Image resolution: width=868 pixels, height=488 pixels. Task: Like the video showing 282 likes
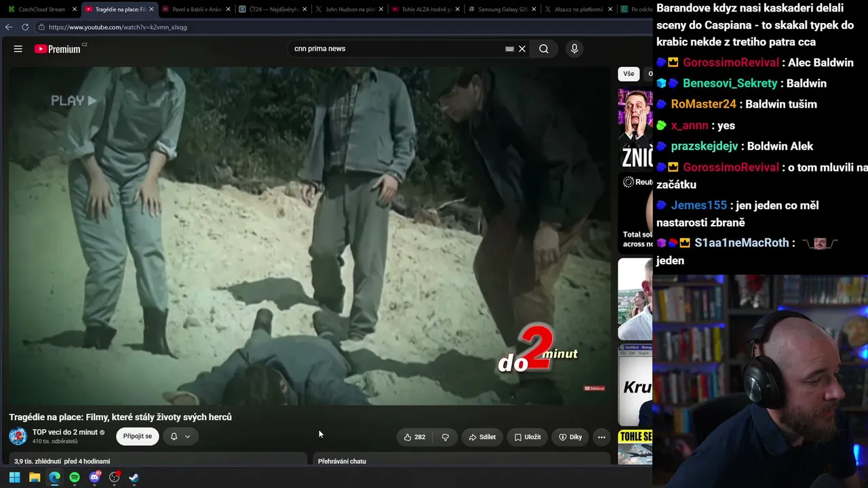(414, 437)
